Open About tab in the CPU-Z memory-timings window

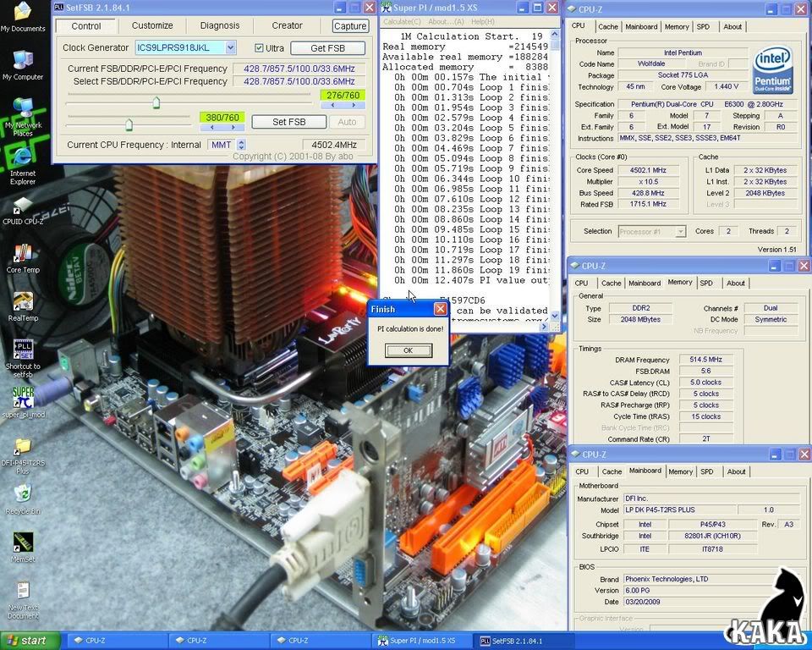click(x=735, y=283)
